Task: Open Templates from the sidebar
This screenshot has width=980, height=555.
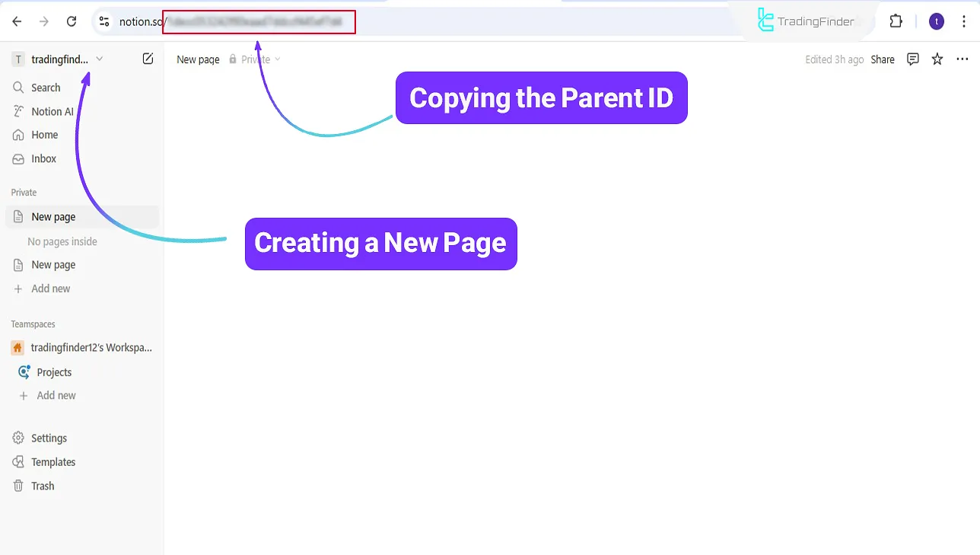Action: [52, 461]
